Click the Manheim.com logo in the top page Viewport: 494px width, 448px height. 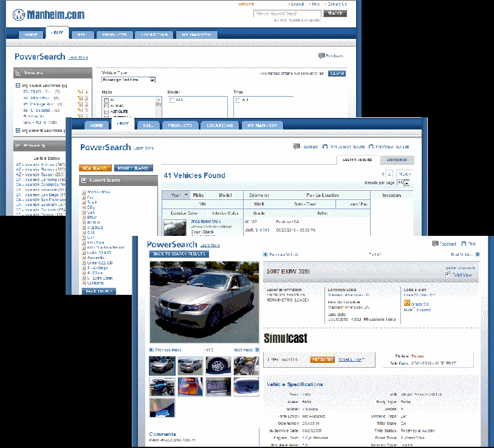coord(48,15)
